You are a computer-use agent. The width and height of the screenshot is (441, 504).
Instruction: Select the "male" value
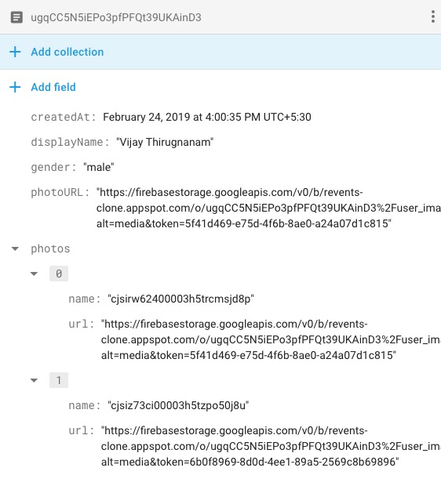point(99,167)
